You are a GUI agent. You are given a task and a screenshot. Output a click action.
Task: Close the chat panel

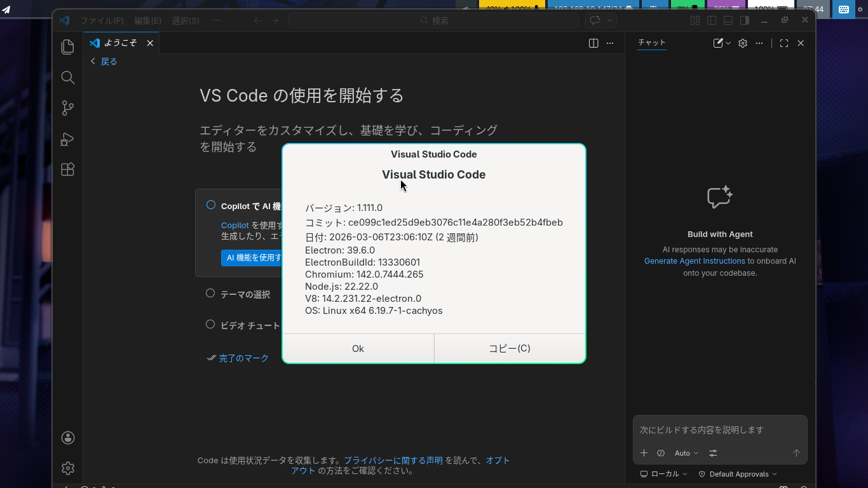pyautogui.click(x=801, y=43)
